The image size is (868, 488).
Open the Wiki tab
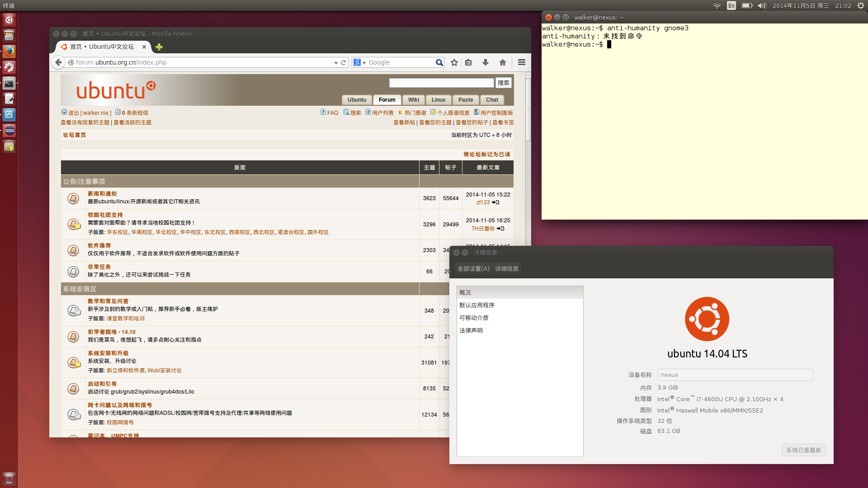coord(414,100)
